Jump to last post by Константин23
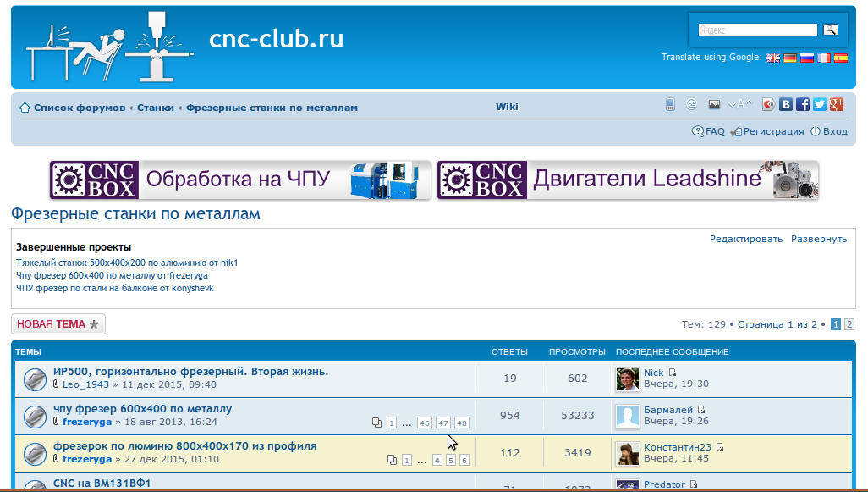This screenshot has width=868, height=492. click(720, 446)
